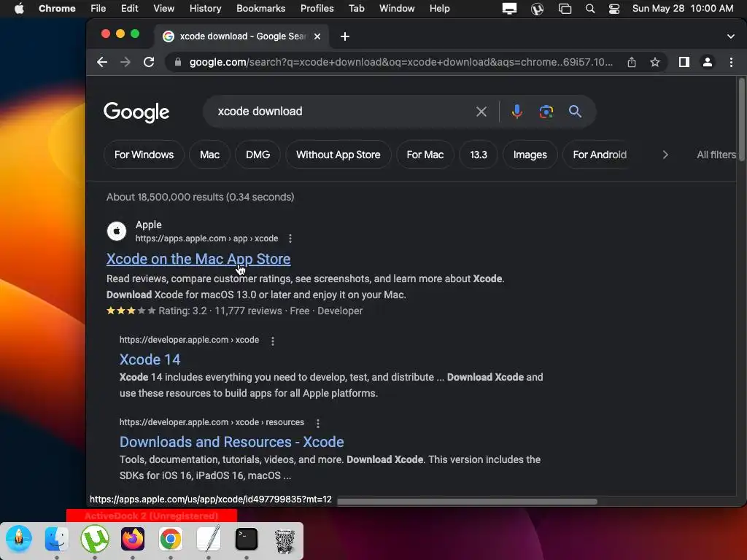The height and width of the screenshot is (560, 747).
Task: Open Chrome's three-dot menu
Action: click(731, 62)
